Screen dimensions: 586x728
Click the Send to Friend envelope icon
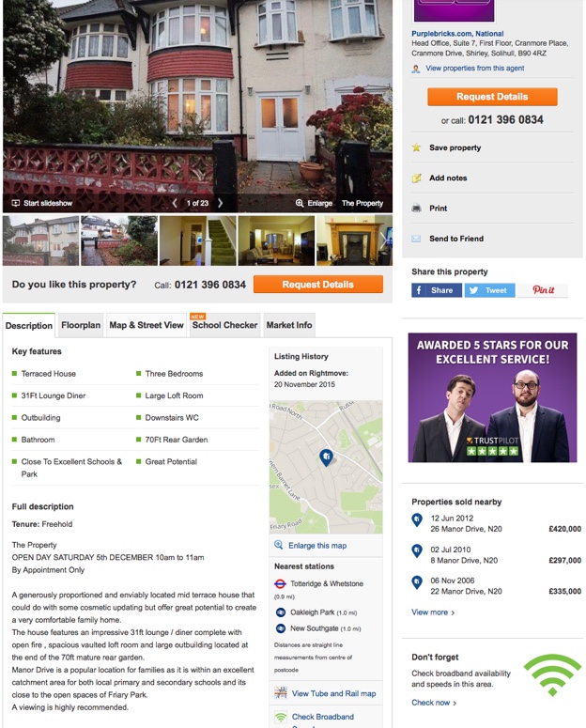pyautogui.click(x=416, y=239)
